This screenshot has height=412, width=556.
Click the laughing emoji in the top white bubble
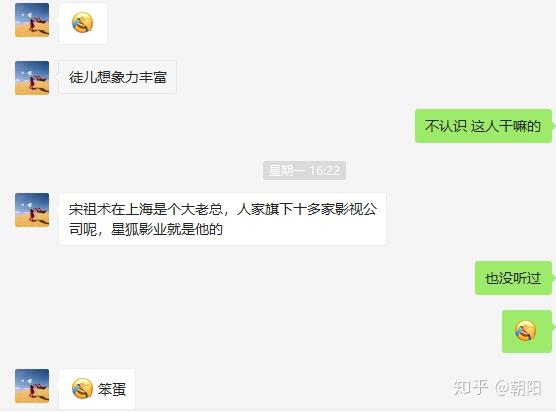click(83, 23)
